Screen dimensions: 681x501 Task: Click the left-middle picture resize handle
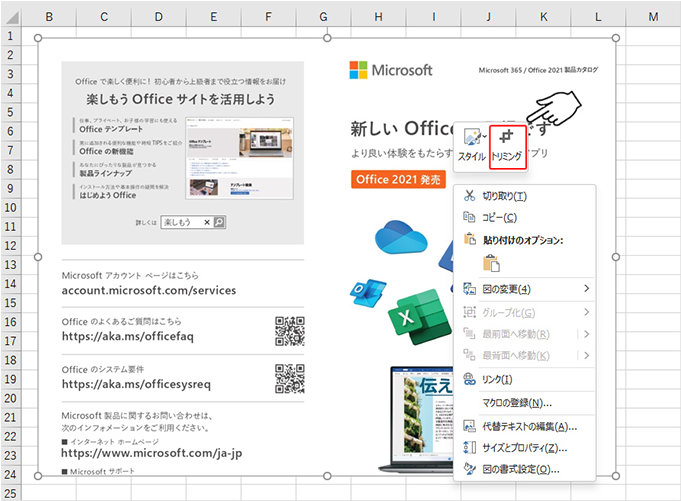pos(38,257)
